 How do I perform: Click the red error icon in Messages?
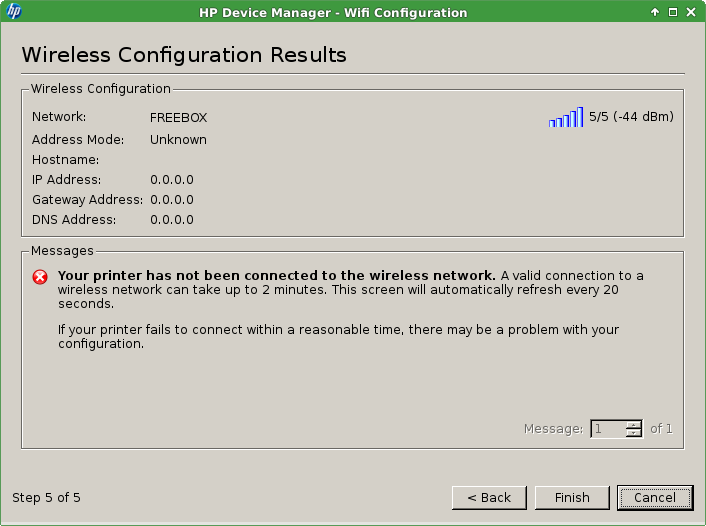tap(40, 277)
